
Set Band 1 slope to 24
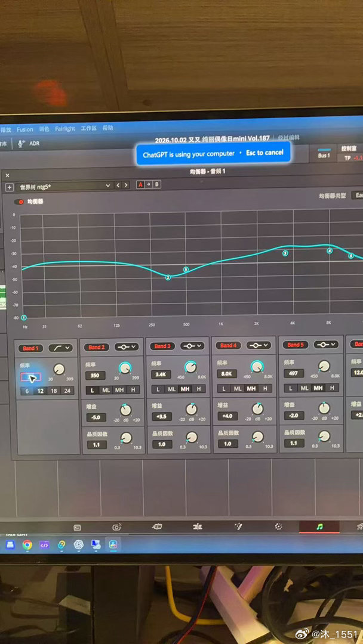pos(67,391)
